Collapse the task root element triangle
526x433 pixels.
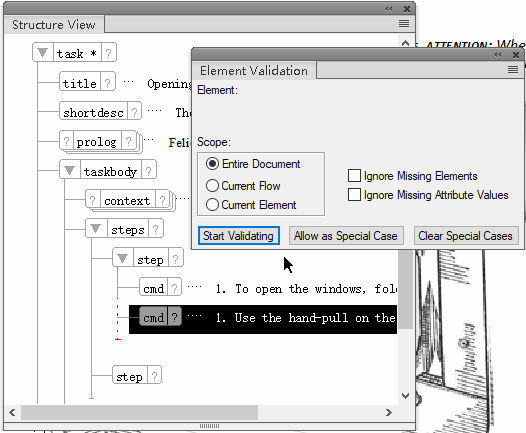[43, 52]
